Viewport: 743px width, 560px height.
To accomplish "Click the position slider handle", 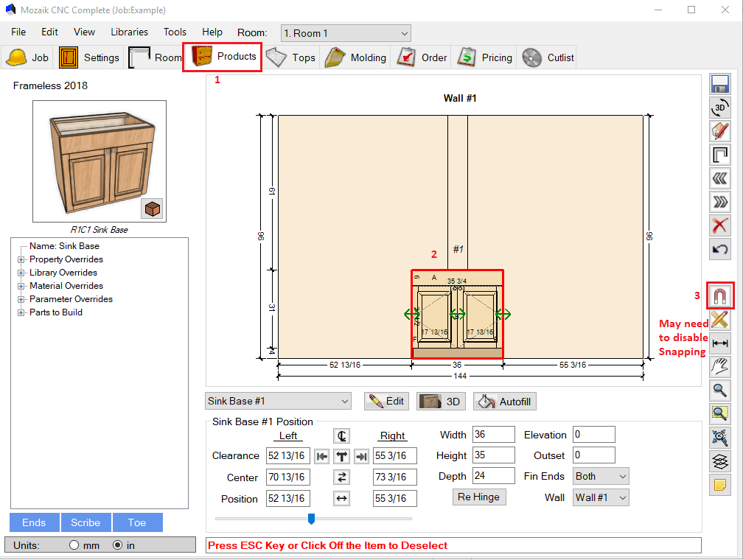I will coord(311,519).
